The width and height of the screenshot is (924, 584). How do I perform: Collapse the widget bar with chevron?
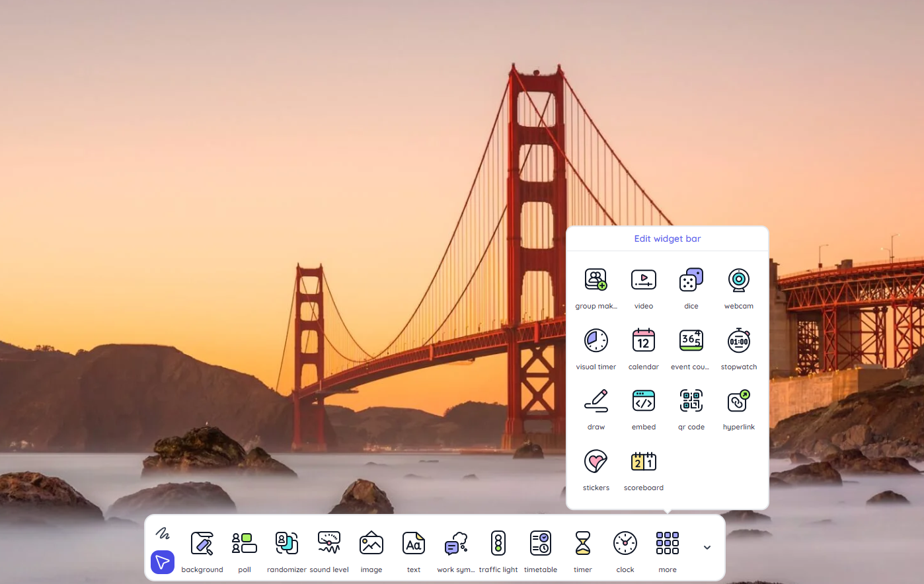707,548
